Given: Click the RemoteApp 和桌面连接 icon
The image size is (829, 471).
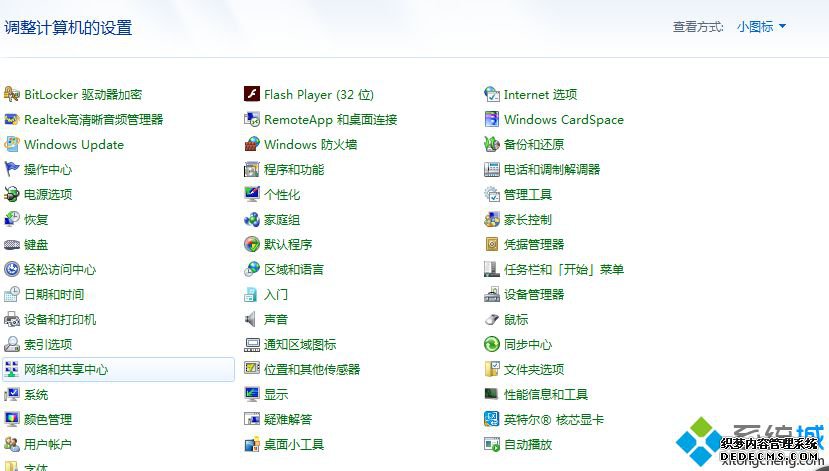Looking at the screenshot, I should pyautogui.click(x=252, y=119).
